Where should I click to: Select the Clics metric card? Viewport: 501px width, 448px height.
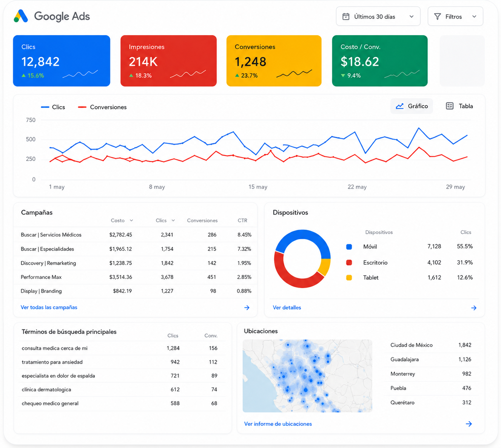pos(62,61)
